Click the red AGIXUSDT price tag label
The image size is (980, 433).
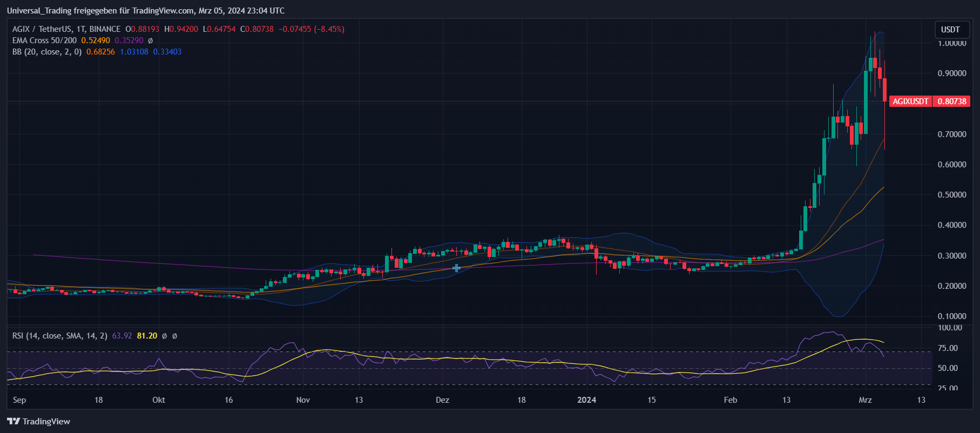coord(910,102)
